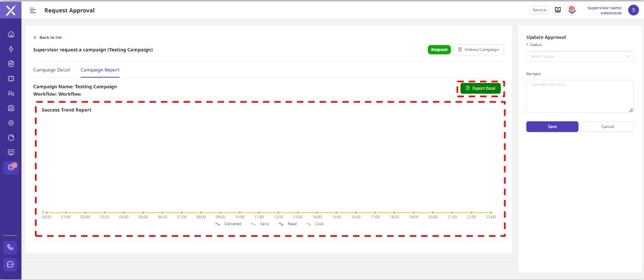Open the chat bubble icon in sidebar

11,264
